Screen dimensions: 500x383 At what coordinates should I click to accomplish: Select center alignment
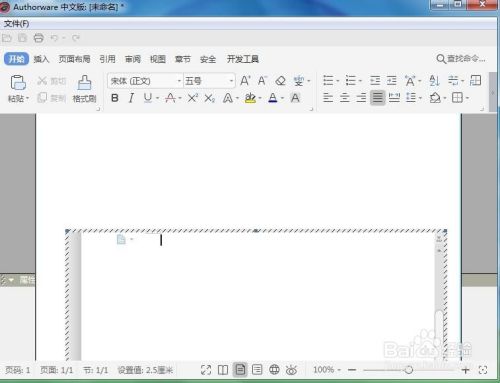[x=345, y=98]
